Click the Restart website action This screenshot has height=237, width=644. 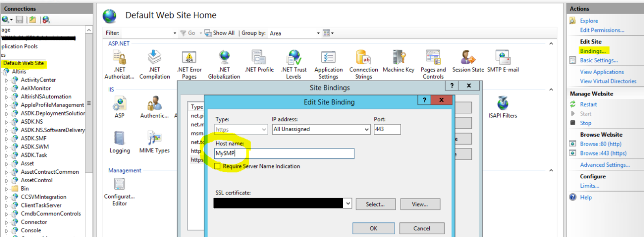pyautogui.click(x=588, y=104)
